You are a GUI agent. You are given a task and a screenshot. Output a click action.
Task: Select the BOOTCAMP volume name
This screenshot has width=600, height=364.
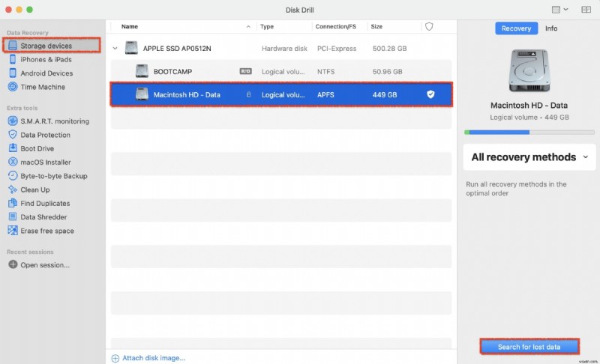pos(172,71)
